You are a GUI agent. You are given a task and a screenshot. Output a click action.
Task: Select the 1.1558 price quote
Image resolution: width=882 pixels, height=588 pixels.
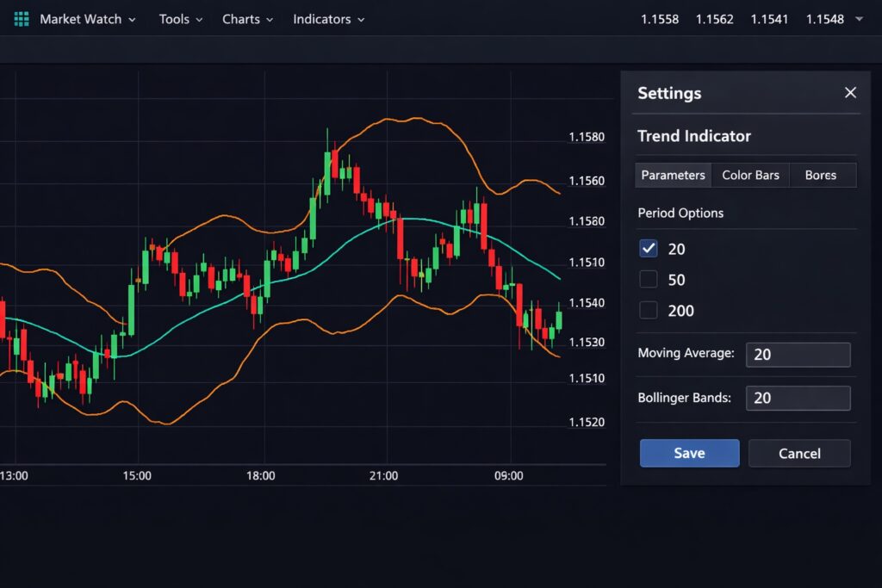pos(660,18)
